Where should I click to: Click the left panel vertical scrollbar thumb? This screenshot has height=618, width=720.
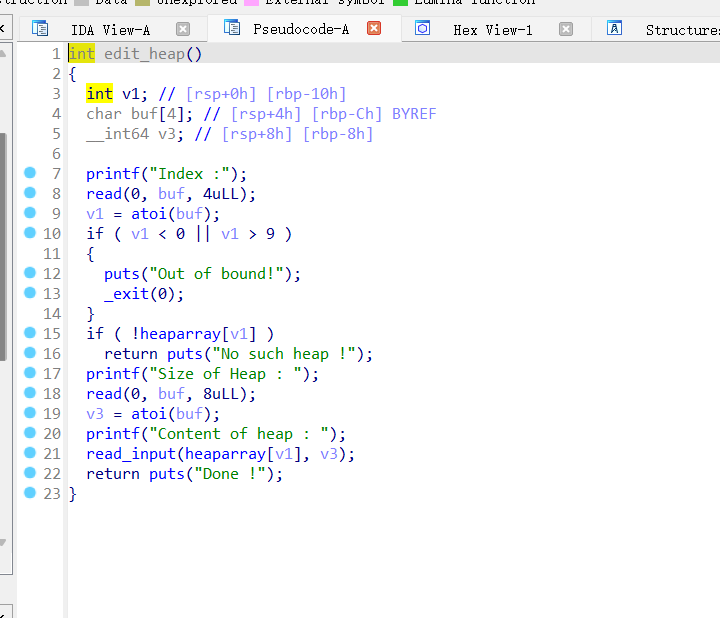[3, 247]
